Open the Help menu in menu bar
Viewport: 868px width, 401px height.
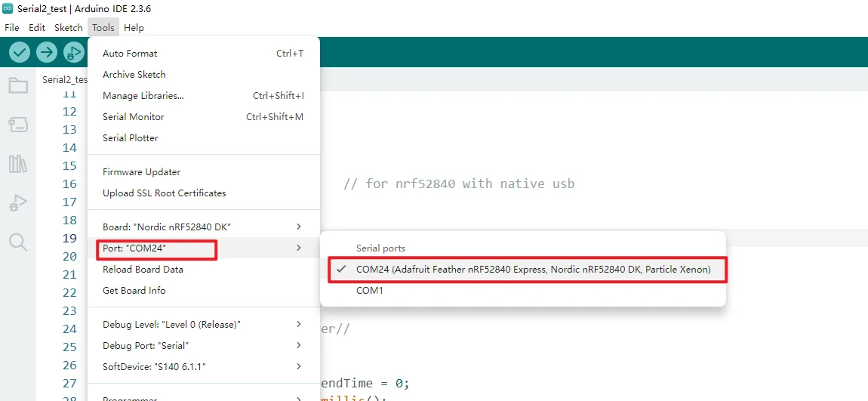(134, 28)
